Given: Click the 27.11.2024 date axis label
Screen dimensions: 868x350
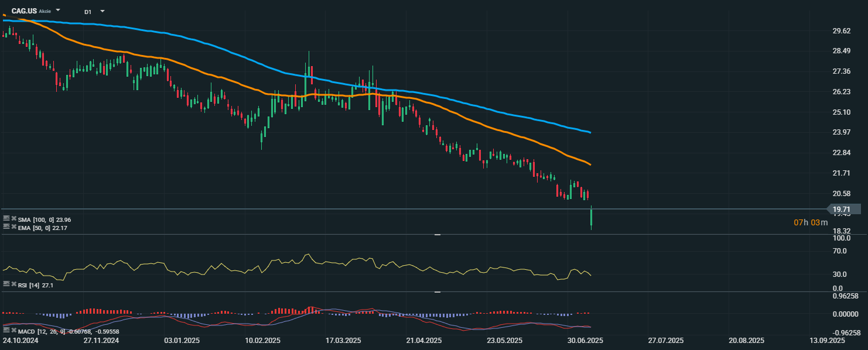Looking at the screenshot, I should tap(101, 340).
